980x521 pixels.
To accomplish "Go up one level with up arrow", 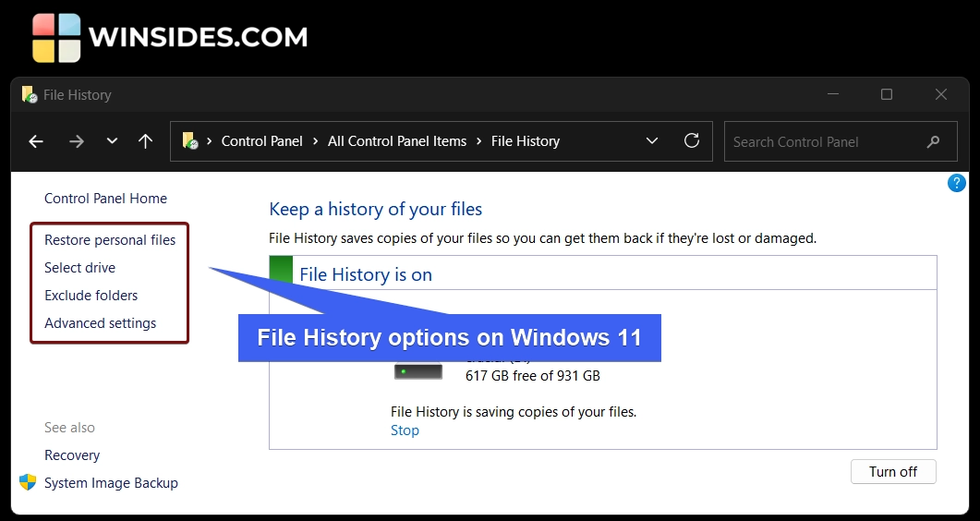I will point(145,142).
